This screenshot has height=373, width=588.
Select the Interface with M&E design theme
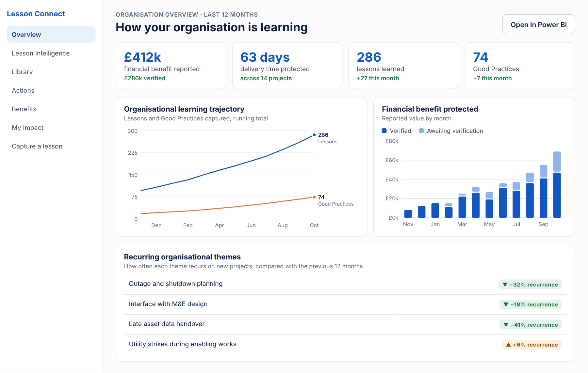tap(345, 304)
